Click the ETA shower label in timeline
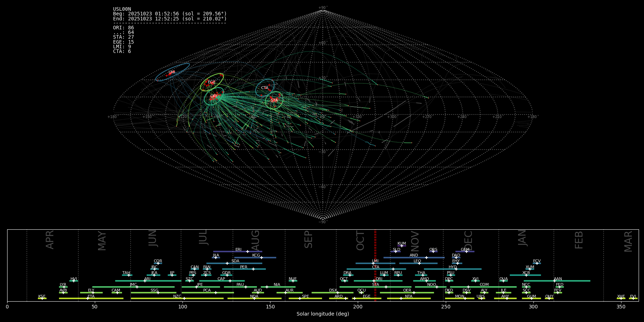 click(x=91, y=297)
